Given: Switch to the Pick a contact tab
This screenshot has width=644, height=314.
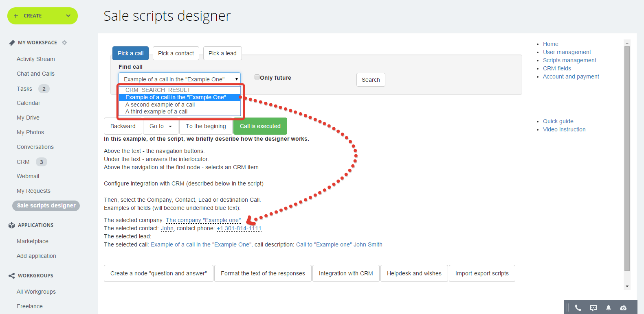Looking at the screenshot, I should point(176,53).
